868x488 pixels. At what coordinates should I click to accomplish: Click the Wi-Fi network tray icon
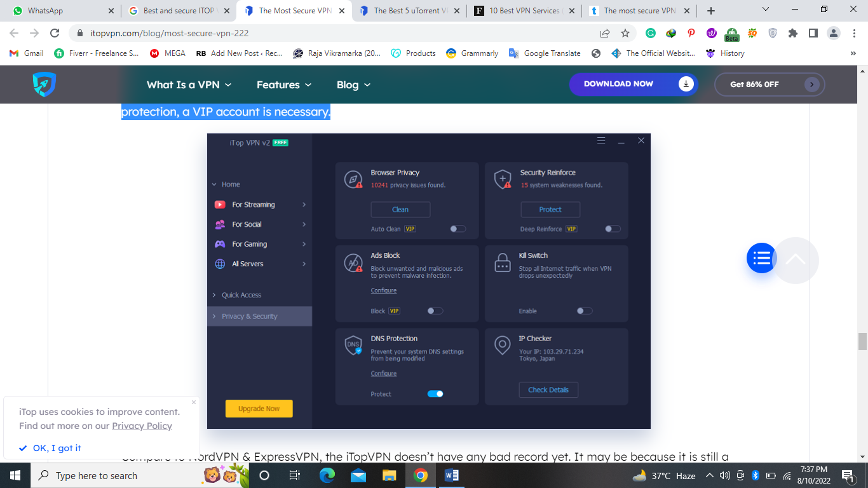pos(786,475)
